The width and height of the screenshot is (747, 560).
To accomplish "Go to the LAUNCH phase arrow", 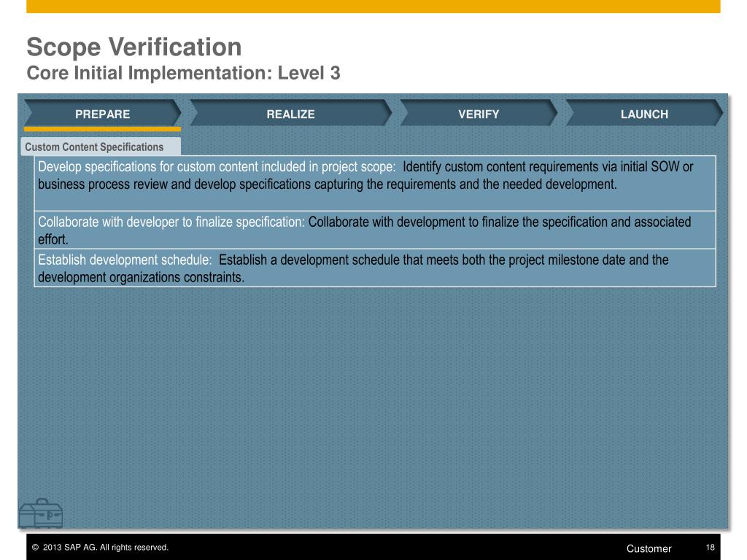I will [644, 114].
